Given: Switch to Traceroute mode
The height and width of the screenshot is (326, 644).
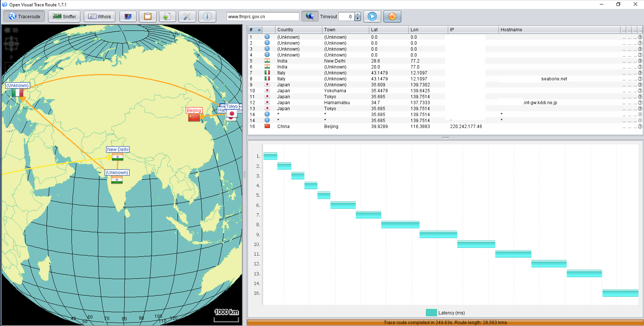Looking at the screenshot, I should [x=24, y=16].
